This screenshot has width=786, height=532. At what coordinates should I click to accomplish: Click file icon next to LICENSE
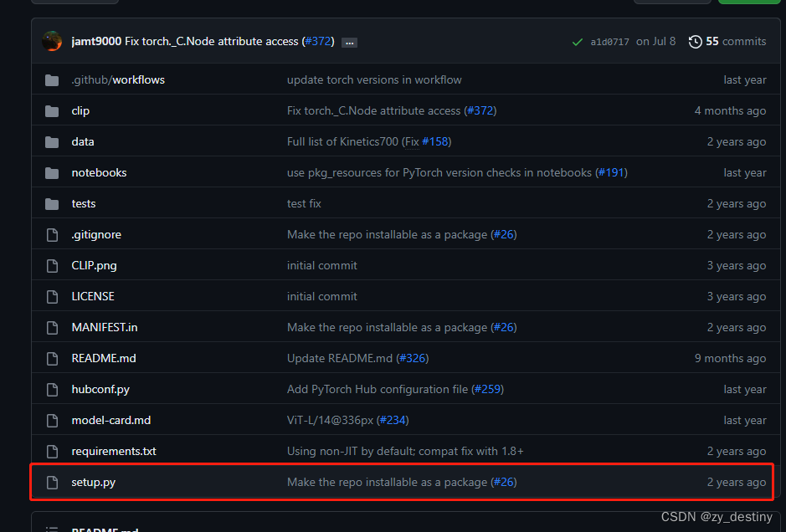point(52,297)
